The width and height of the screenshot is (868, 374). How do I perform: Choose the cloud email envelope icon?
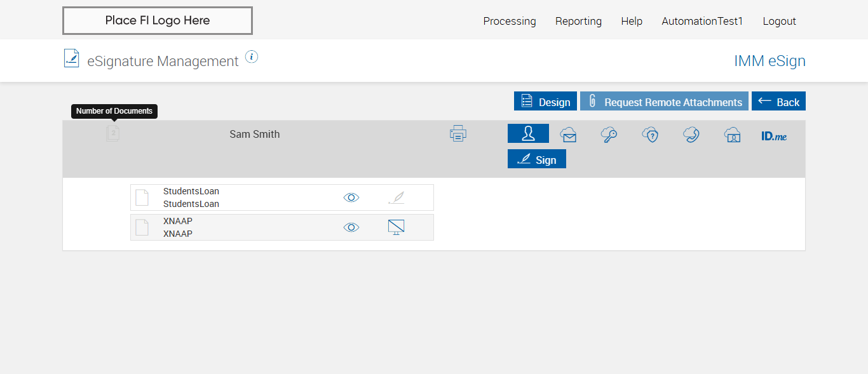pos(568,135)
